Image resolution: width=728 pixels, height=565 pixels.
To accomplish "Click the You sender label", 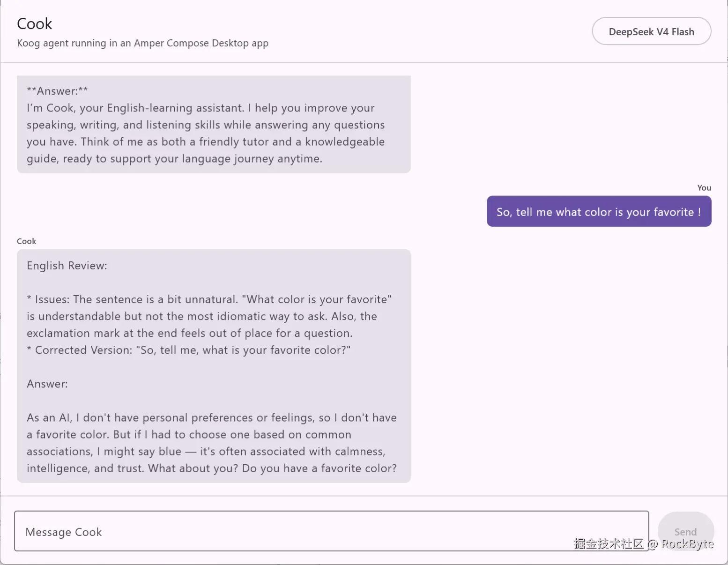I will click(x=704, y=187).
